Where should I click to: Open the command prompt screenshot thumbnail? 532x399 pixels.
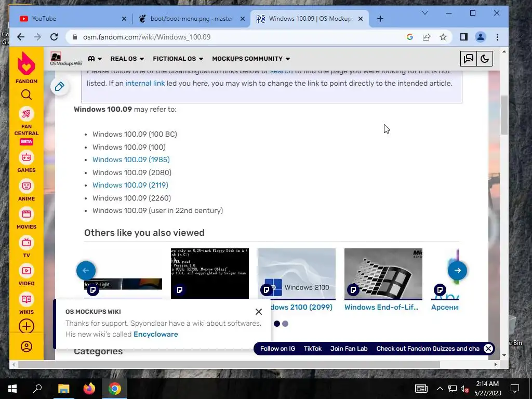click(x=210, y=273)
